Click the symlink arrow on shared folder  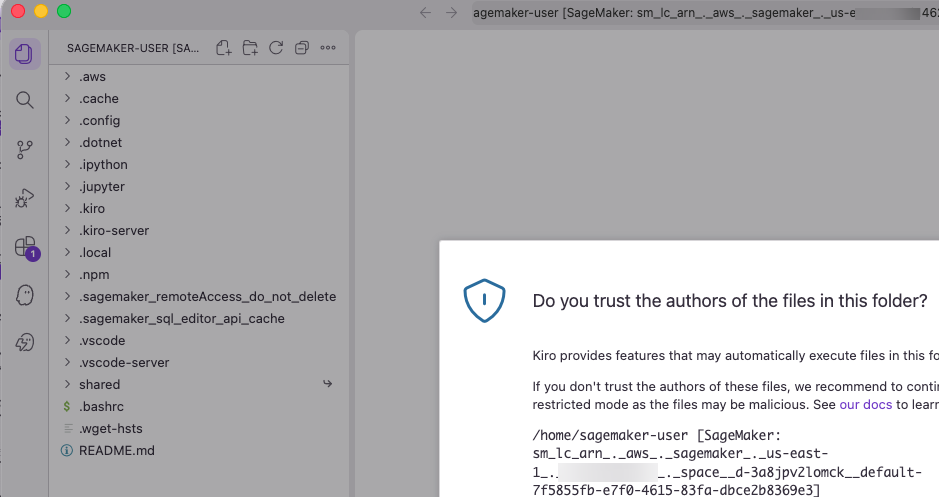point(328,383)
